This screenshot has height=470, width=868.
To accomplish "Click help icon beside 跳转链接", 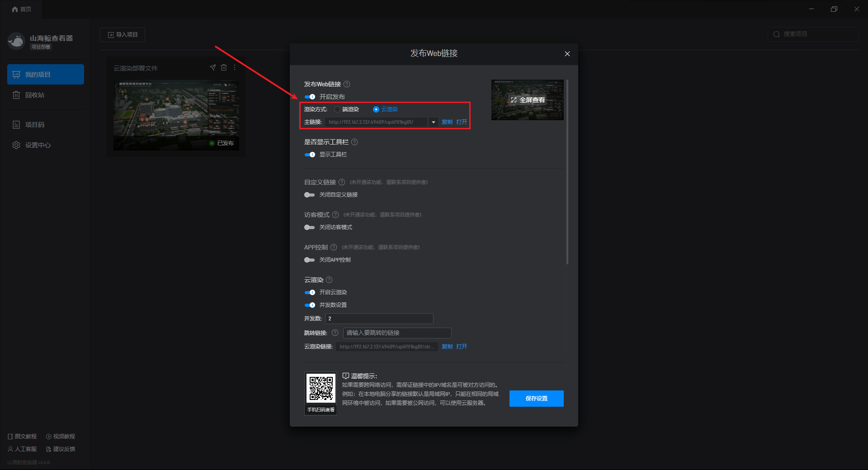I will 335,333.
